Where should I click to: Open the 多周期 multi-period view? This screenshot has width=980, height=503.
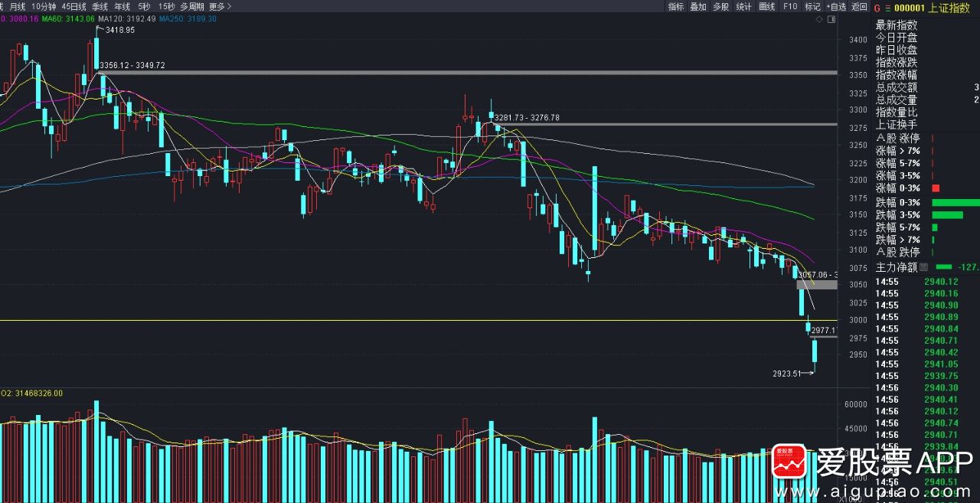click(x=191, y=6)
